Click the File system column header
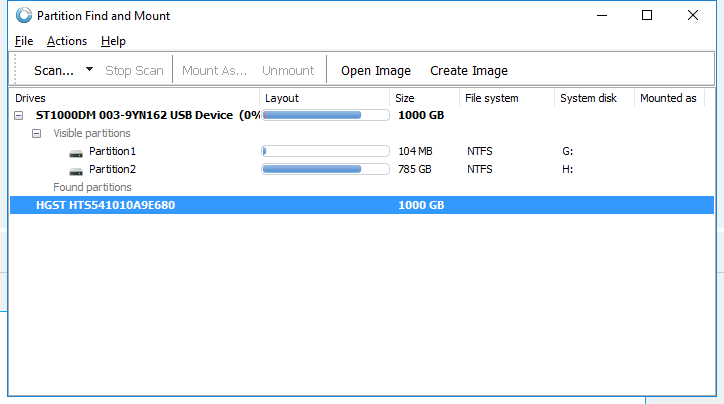Screen dimensions: 724x404 (507, 98)
